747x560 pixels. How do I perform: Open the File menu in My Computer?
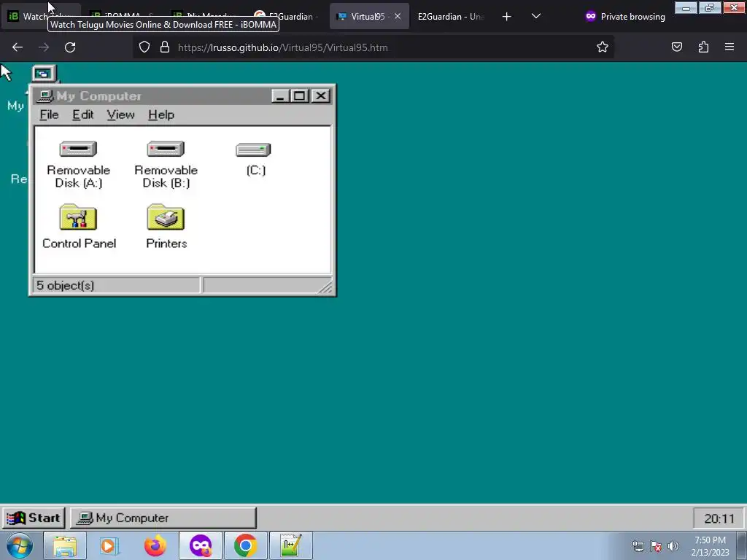(x=49, y=114)
